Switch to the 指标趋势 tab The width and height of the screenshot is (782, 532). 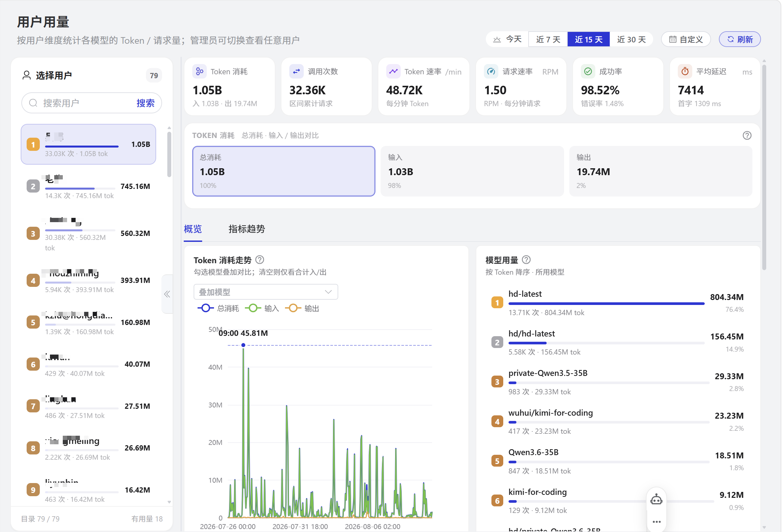click(x=247, y=229)
